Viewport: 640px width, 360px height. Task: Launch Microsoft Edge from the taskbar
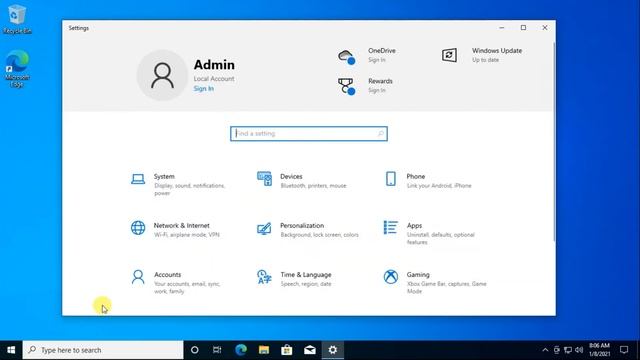(x=241, y=350)
